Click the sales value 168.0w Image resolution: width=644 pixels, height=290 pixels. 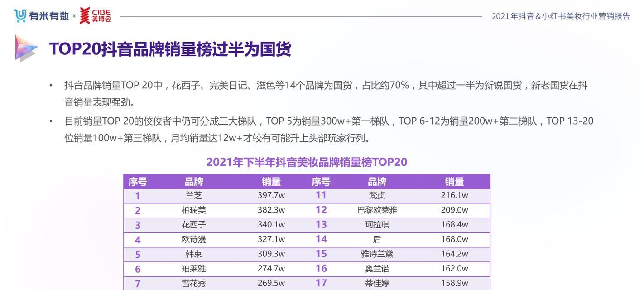pos(455,239)
